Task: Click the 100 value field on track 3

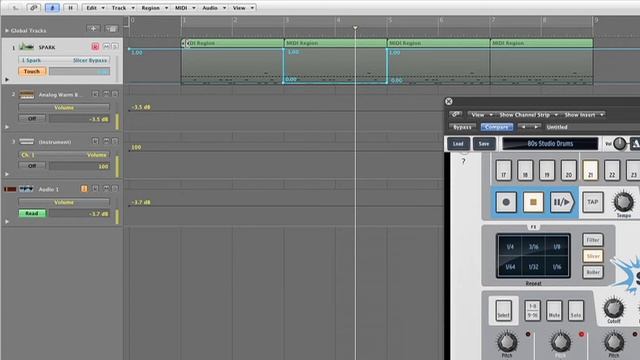Action: coord(80,166)
